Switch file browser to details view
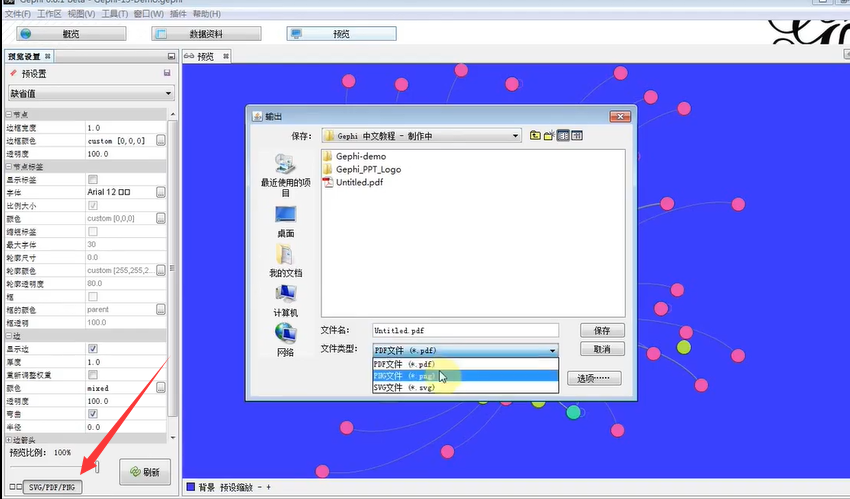This screenshot has height=499, width=850. pyautogui.click(x=577, y=135)
